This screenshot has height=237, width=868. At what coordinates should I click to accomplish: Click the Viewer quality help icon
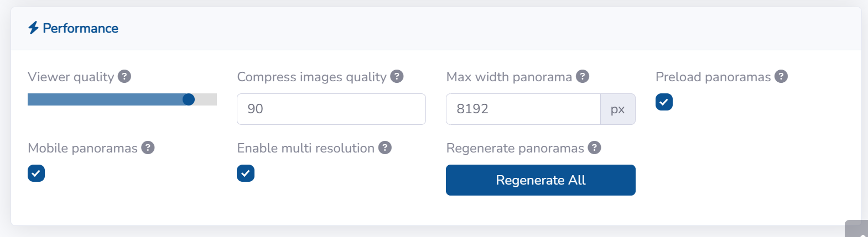[x=124, y=76]
